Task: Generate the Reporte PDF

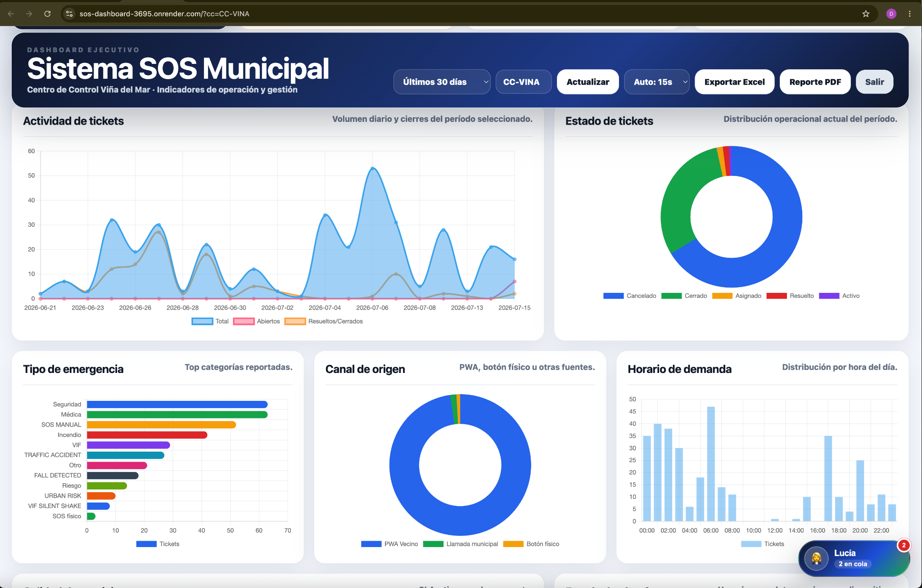Action: [815, 82]
